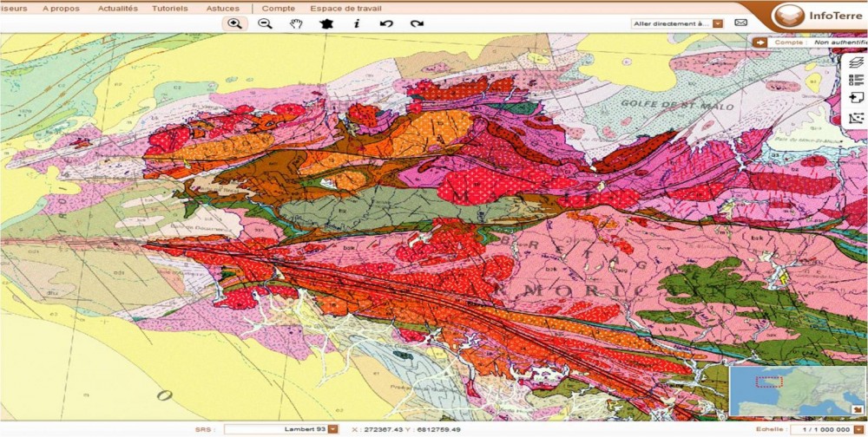Expand the 'Aller directement à' dropdown
Image resolution: width=868 pixels, height=437 pixels.
point(717,23)
